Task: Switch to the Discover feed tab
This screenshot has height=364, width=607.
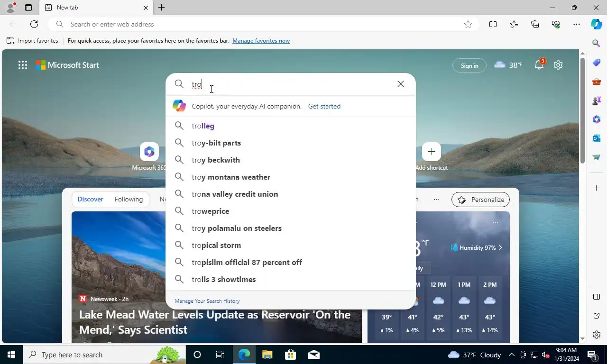Action: (x=90, y=199)
